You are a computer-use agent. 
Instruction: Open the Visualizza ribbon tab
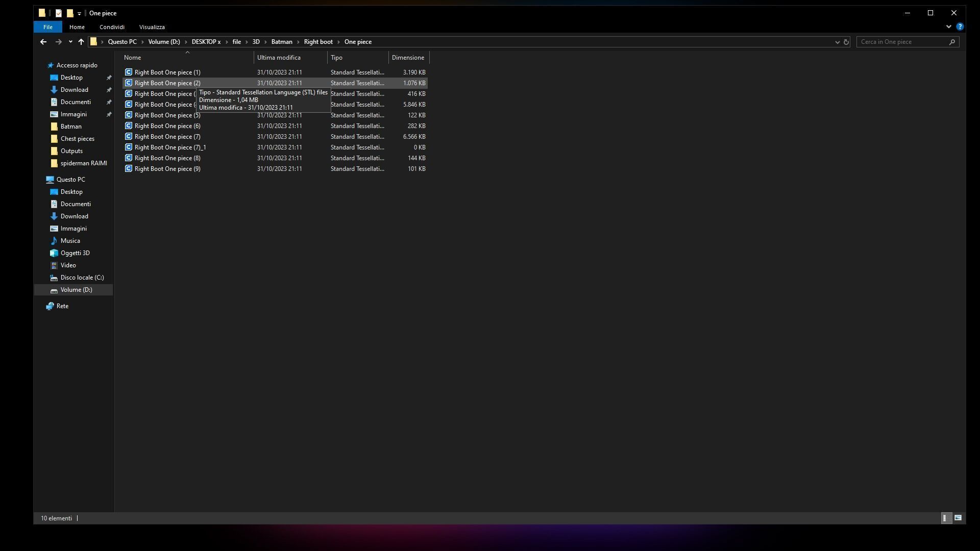152,27
